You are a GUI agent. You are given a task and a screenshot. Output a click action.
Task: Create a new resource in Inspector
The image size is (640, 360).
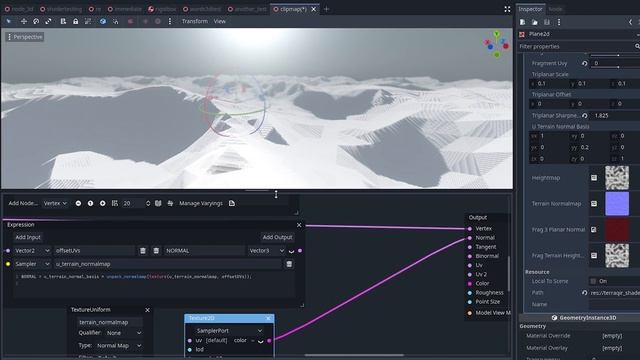tap(522, 22)
